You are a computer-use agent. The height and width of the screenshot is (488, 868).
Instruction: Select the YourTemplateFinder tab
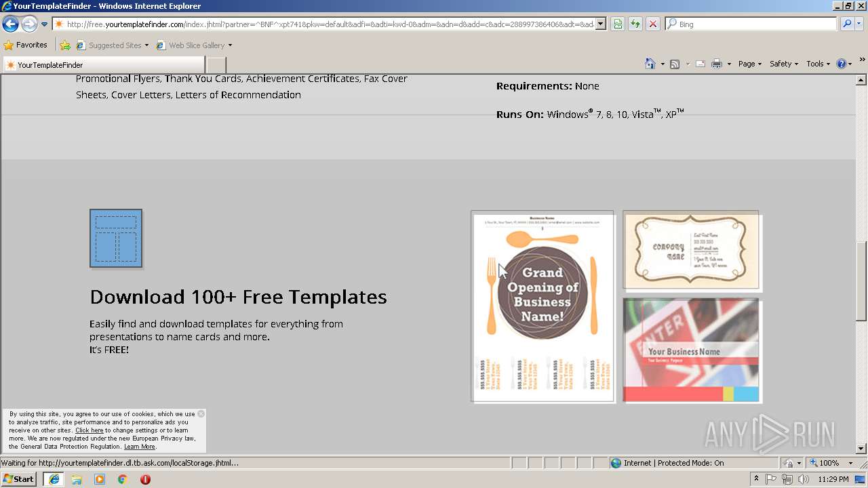(x=104, y=65)
